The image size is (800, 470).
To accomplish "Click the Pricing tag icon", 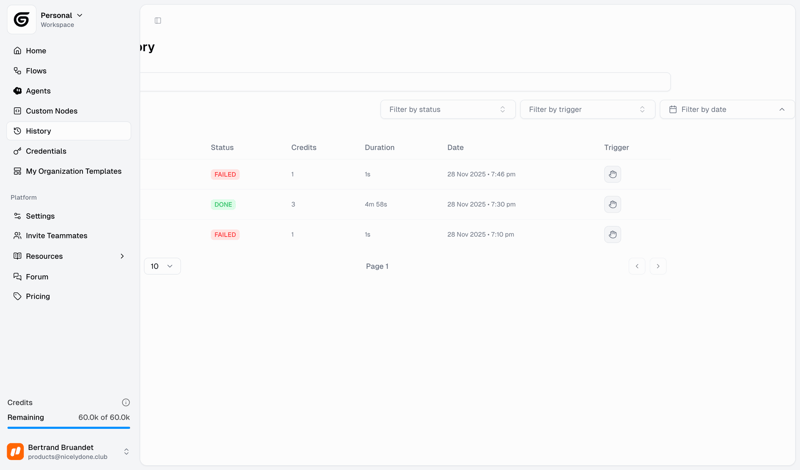I will tap(17, 296).
